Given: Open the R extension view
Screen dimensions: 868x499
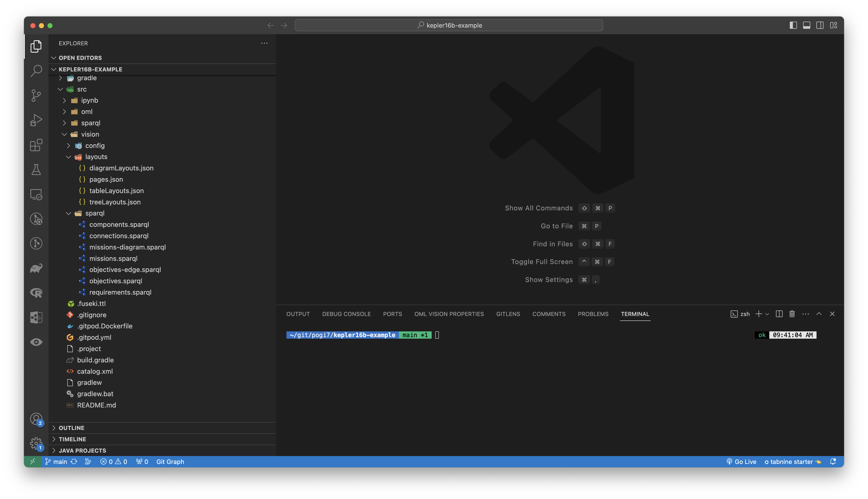Looking at the screenshot, I should click(x=36, y=293).
